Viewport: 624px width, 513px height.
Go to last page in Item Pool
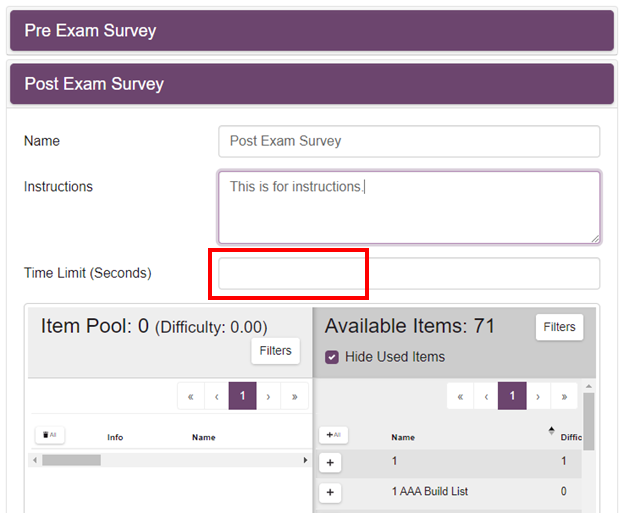click(x=294, y=396)
